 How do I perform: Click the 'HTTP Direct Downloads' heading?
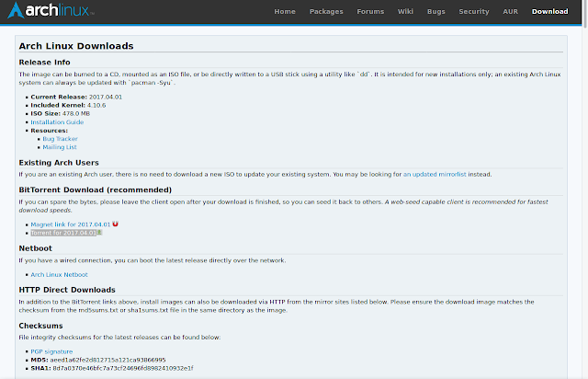tap(67, 290)
